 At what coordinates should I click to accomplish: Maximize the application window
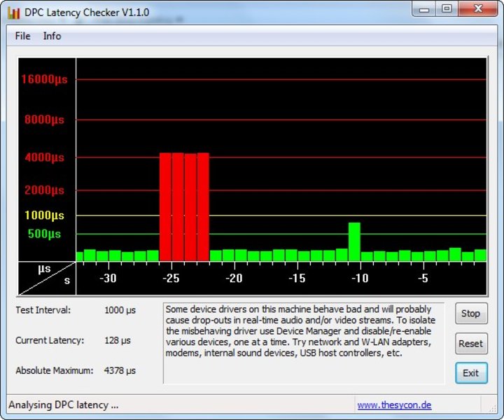coord(447,9)
